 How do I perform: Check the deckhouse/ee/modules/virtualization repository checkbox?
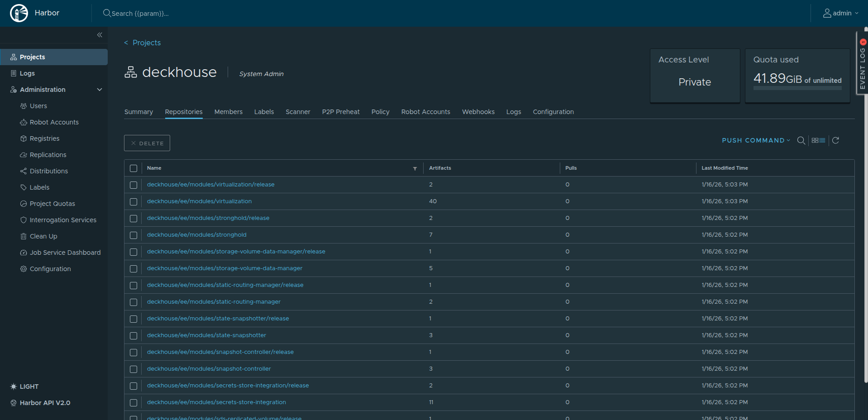134,202
